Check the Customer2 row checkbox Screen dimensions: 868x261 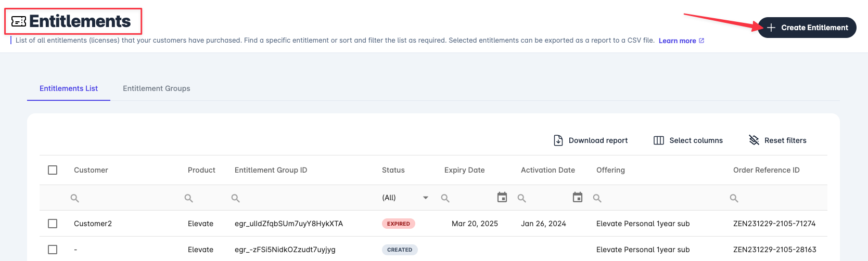click(x=53, y=224)
